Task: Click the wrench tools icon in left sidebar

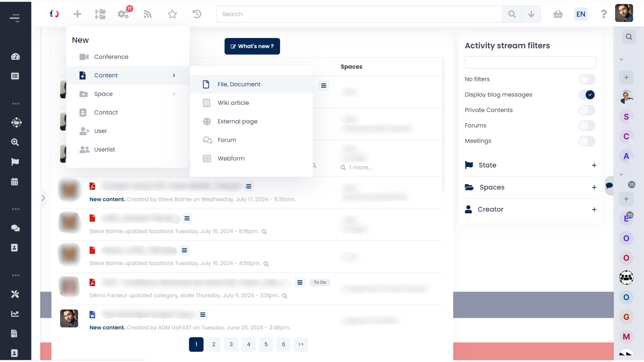Action: pos(15,294)
